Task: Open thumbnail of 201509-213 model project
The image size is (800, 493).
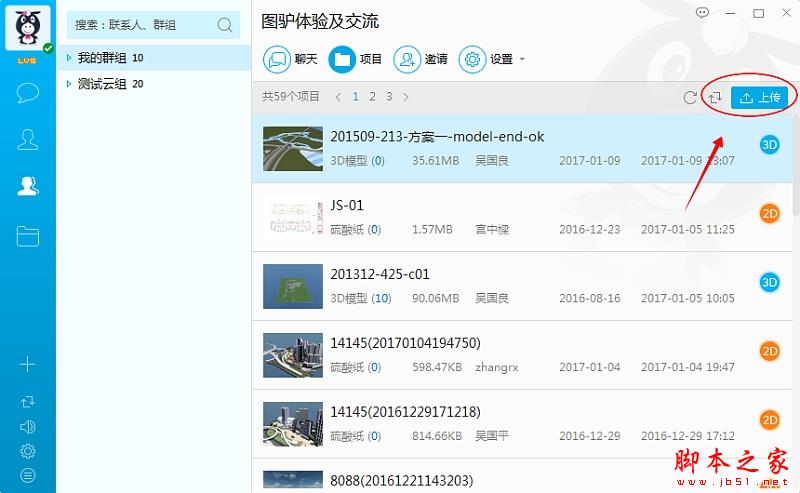Action: coord(293,149)
